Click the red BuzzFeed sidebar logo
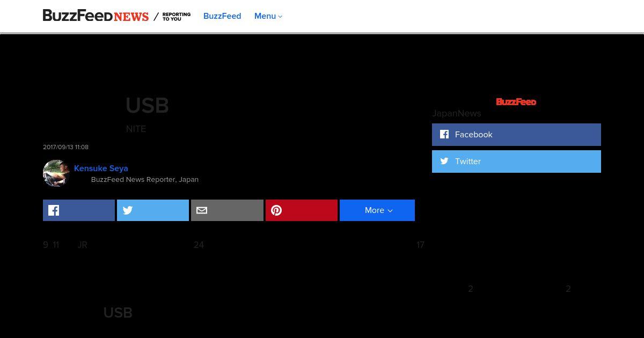Screen dimensions: 644x338 pyautogui.click(x=516, y=101)
